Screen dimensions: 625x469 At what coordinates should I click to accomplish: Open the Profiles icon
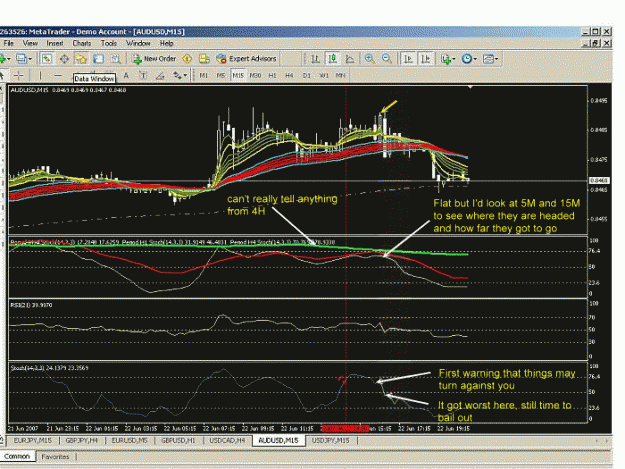(x=21, y=59)
